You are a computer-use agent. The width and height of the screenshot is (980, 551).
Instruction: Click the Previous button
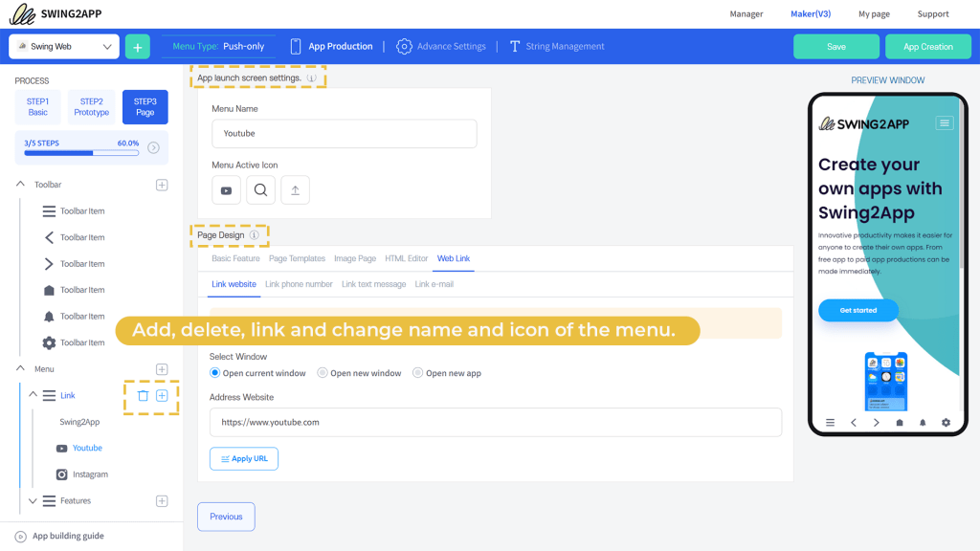tap(226, 517)
